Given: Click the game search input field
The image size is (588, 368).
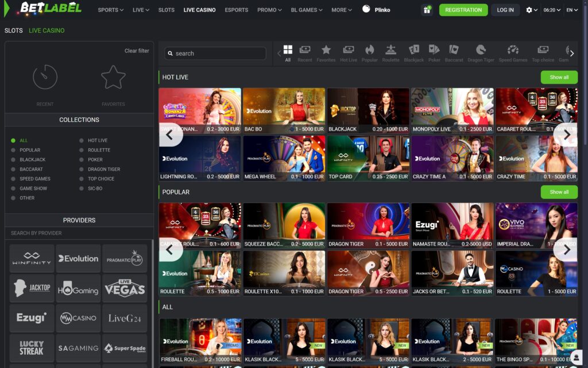Looking at the screenshot, I should pyautogui.click(x=215, y=53).
